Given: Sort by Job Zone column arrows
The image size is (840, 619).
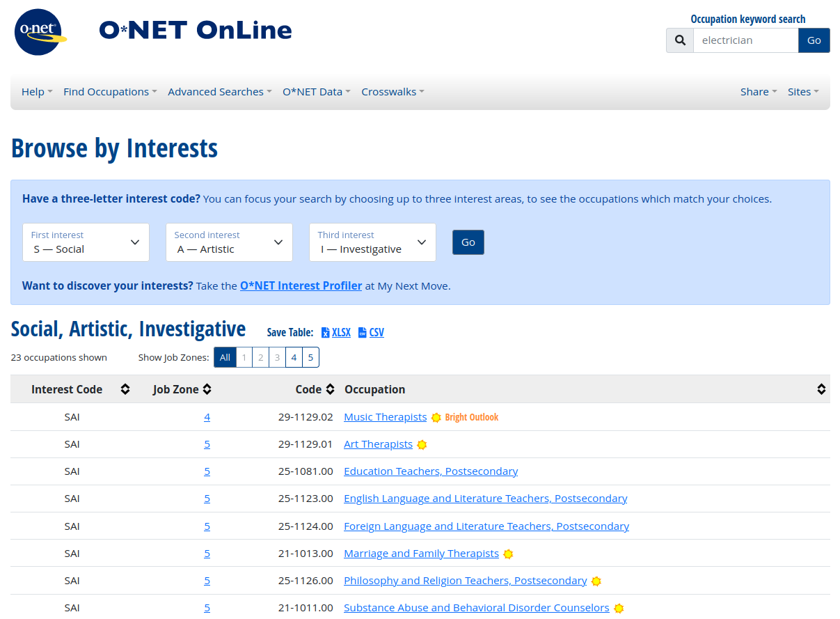Looking at the screenshot, I should (207, 389).
